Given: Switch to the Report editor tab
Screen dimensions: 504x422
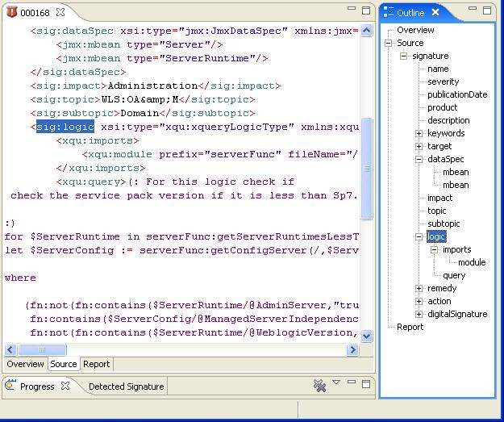Looking at the screenshot, I should 97,364.
